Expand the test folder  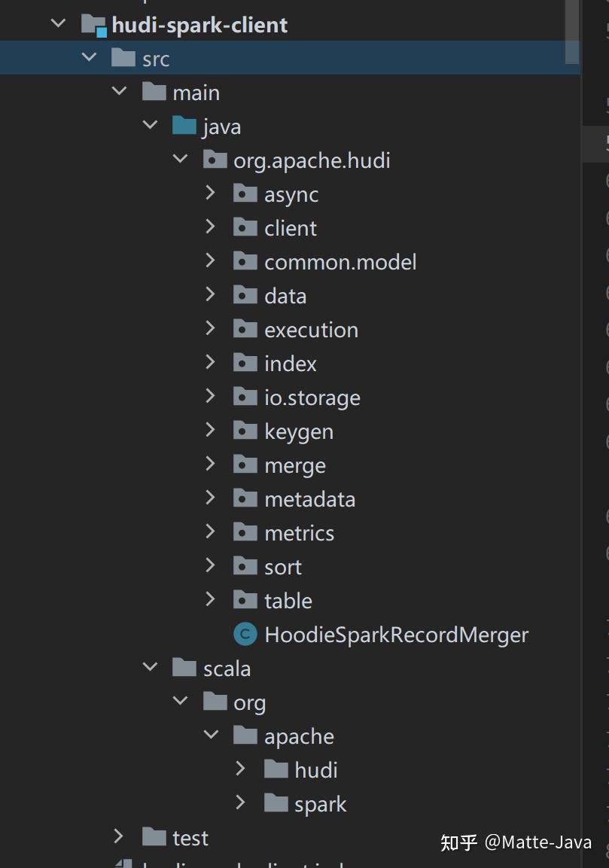118,836
